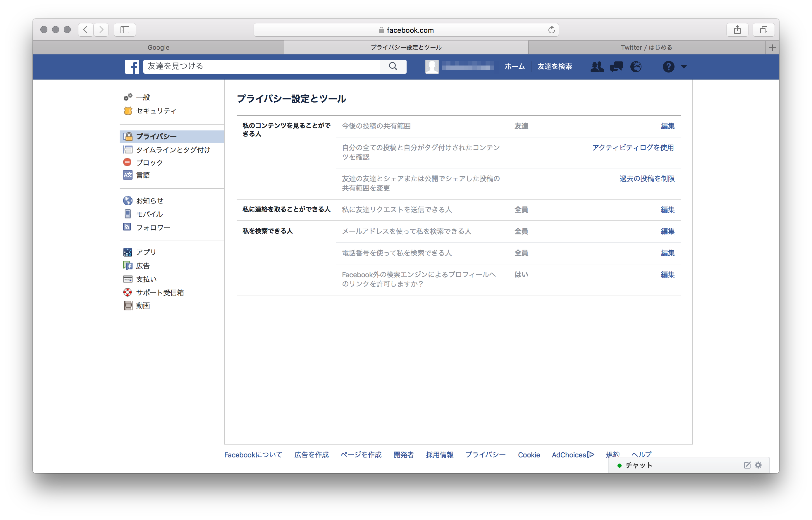Select ホーム in the navigation bar
Viewport: 812px width, 520px height.
click(514, 66)
